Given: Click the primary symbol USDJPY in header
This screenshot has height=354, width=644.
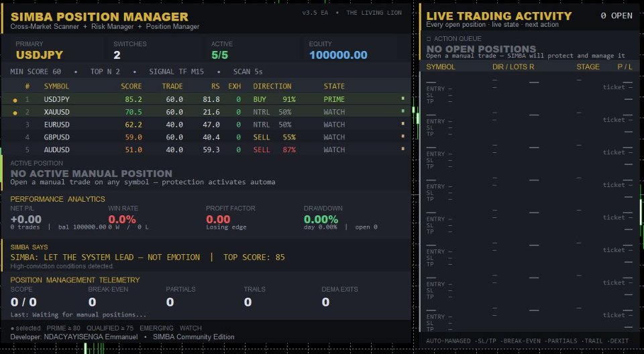Looking at the screenshot, I should [40, 55].
